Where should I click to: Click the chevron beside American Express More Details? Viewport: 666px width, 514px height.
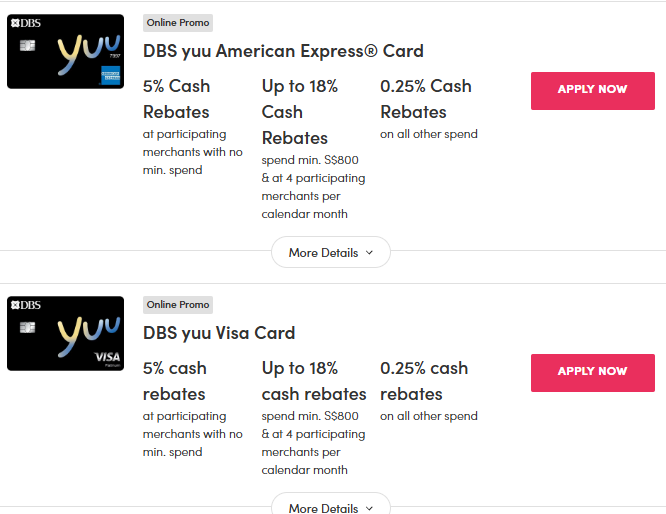pos(369,253)
